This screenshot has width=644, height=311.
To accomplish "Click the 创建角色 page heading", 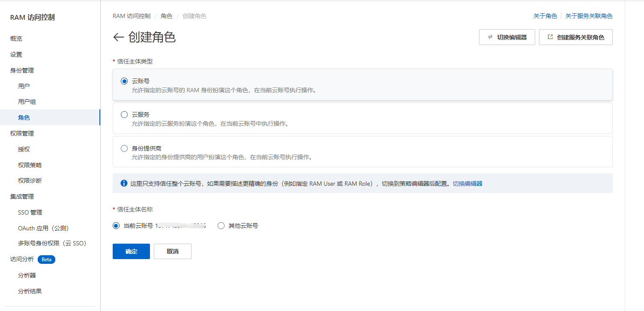I will click(152, 37).
